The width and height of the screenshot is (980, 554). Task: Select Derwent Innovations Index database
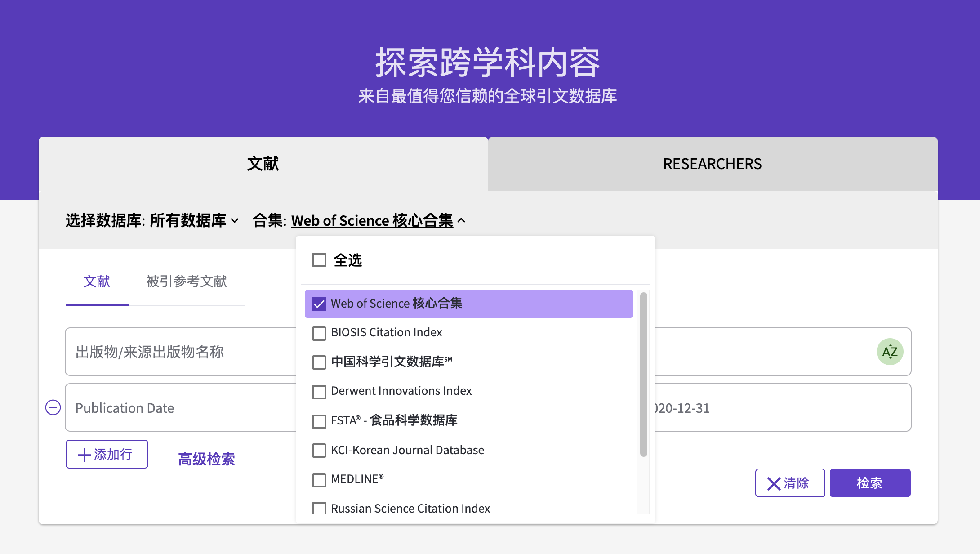click(x=319, y=391)
